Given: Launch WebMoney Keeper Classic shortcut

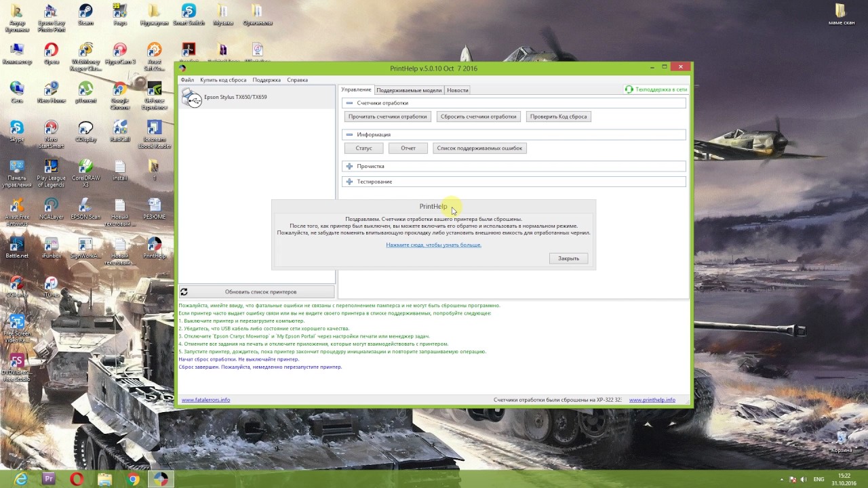Looking at the screenshot, I should point(85,57).
